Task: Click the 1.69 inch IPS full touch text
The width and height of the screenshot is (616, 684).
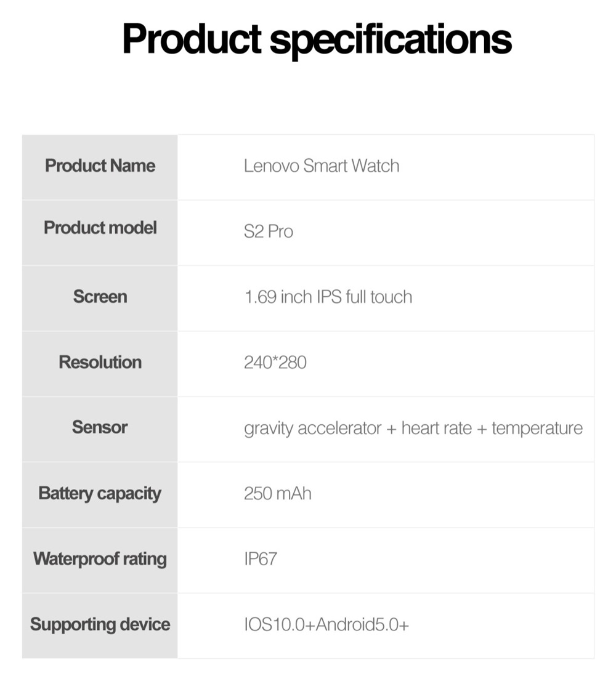Action: (x=328, y=297)
